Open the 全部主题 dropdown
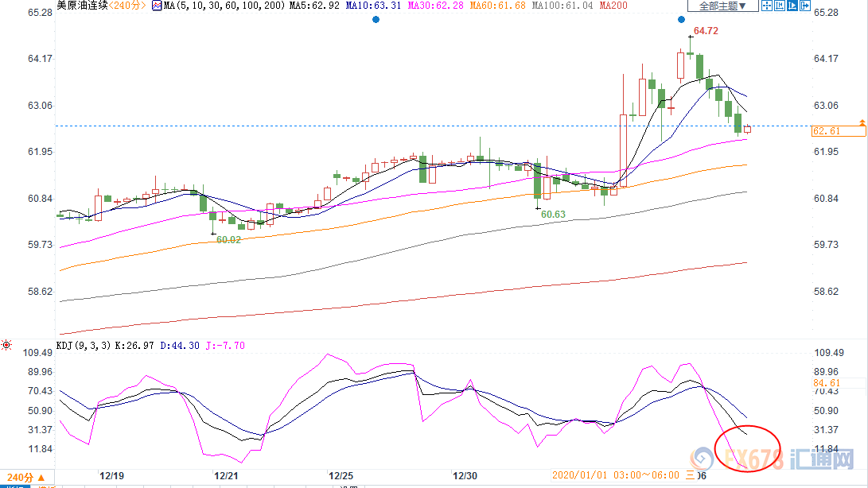Screen dimensions: 868x488 (x=722, y=6)
